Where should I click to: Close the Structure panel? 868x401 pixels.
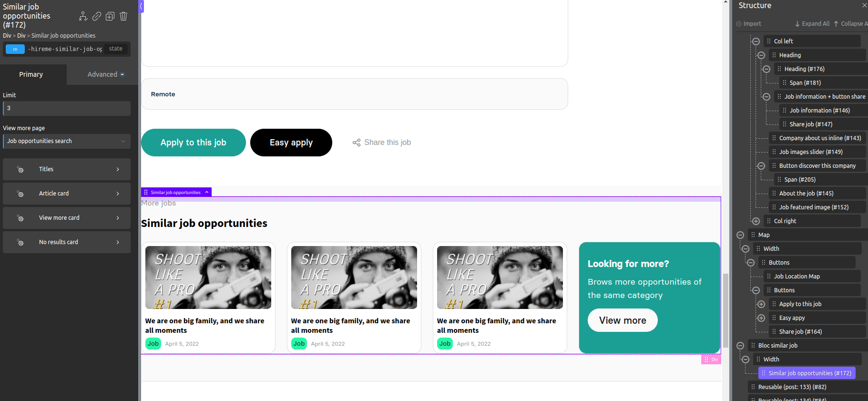864,6
